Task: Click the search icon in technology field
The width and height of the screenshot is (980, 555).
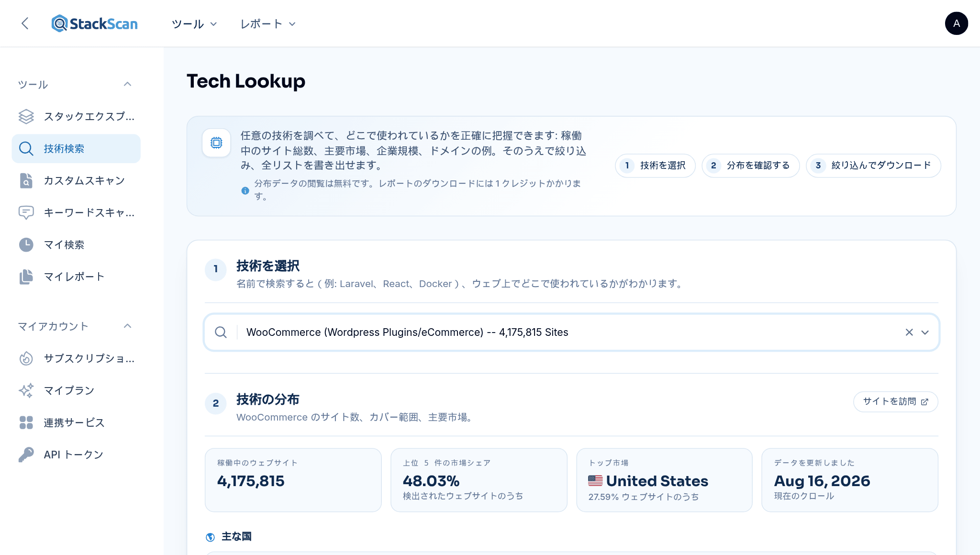Action: (221, 332)
